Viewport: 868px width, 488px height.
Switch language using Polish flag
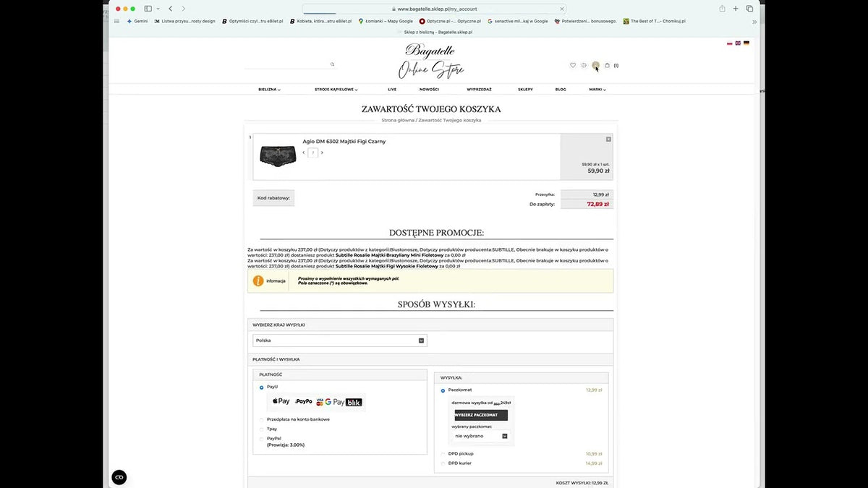coord(730,43)
